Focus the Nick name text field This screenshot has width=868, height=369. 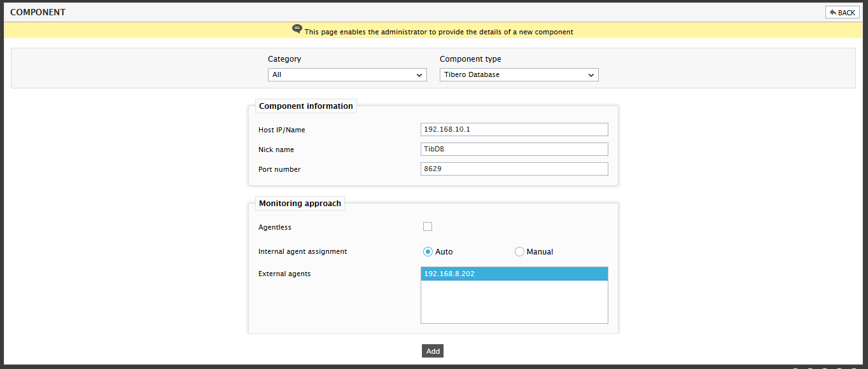click(514, 149)
